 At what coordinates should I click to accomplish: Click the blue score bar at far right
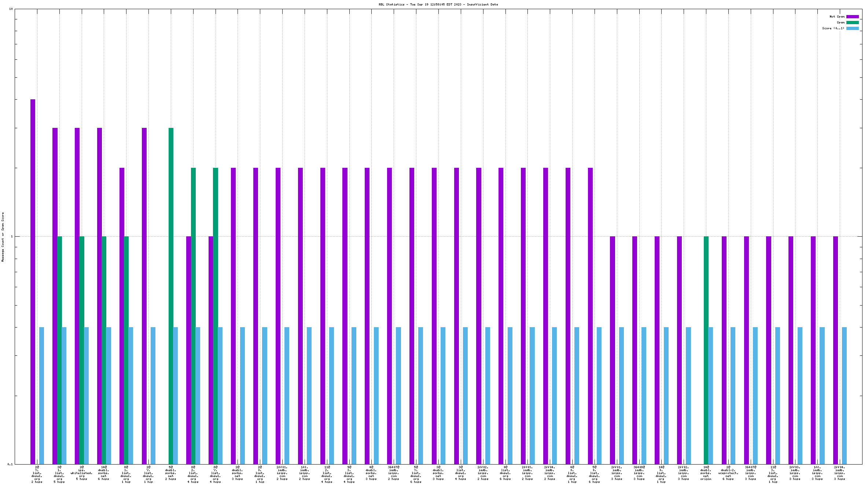point(844,396)
